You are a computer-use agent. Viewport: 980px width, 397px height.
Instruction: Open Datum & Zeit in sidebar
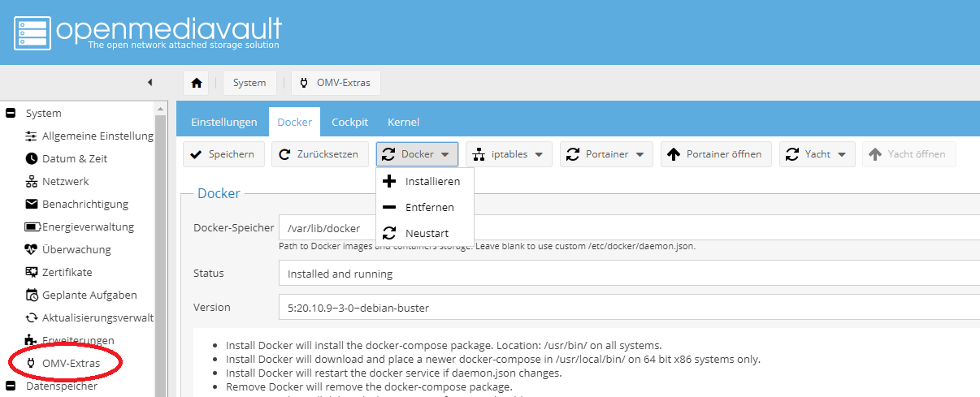75,159
